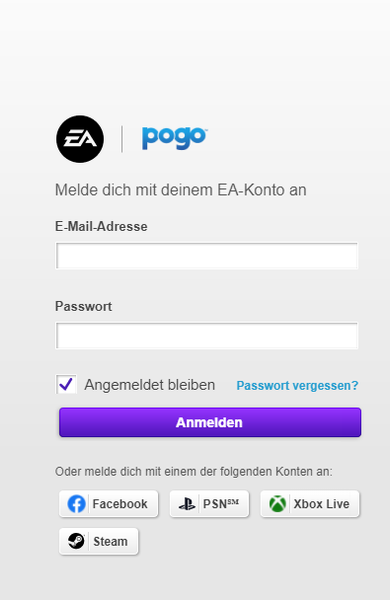Focus the Passwort input field

[207, 336]
